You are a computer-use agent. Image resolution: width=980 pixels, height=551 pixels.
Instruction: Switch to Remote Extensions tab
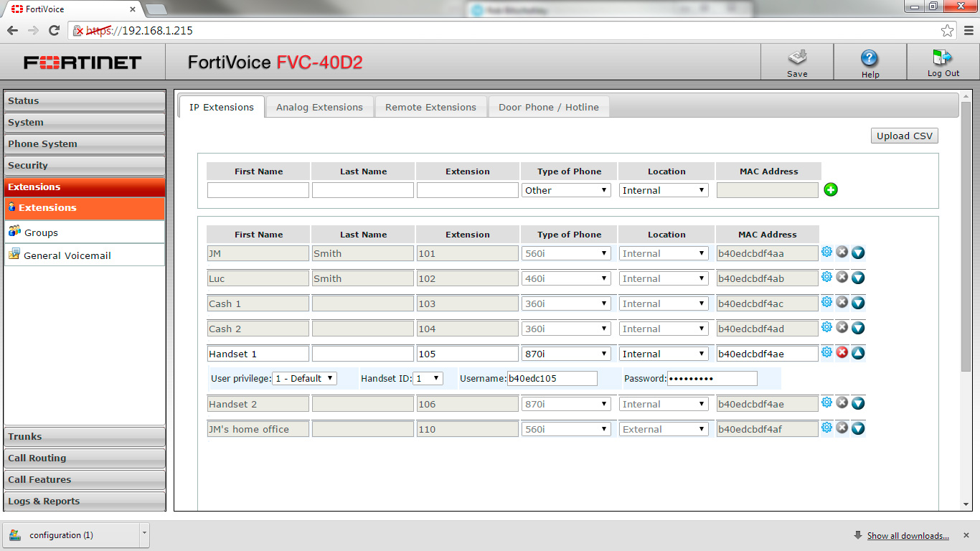[430, 107]
